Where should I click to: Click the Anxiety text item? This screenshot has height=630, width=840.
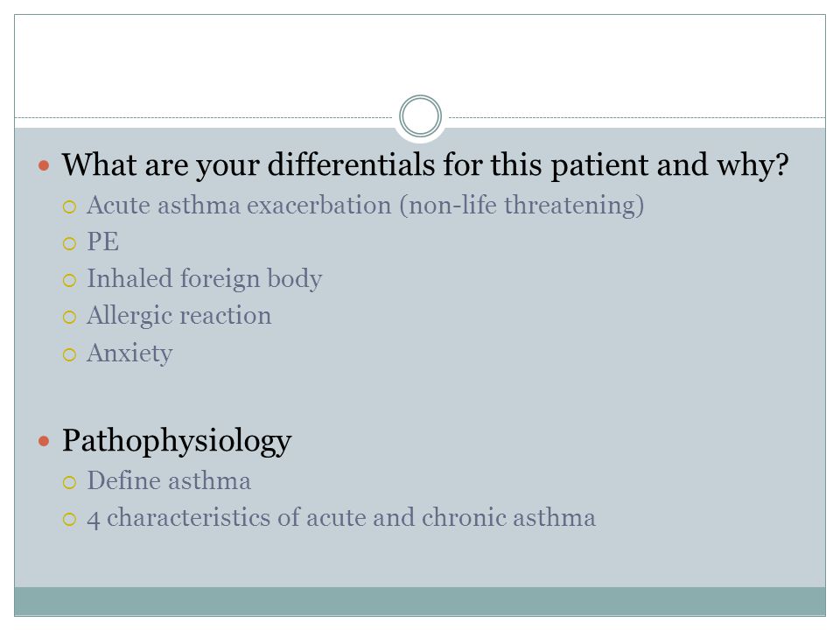[129, 353]
